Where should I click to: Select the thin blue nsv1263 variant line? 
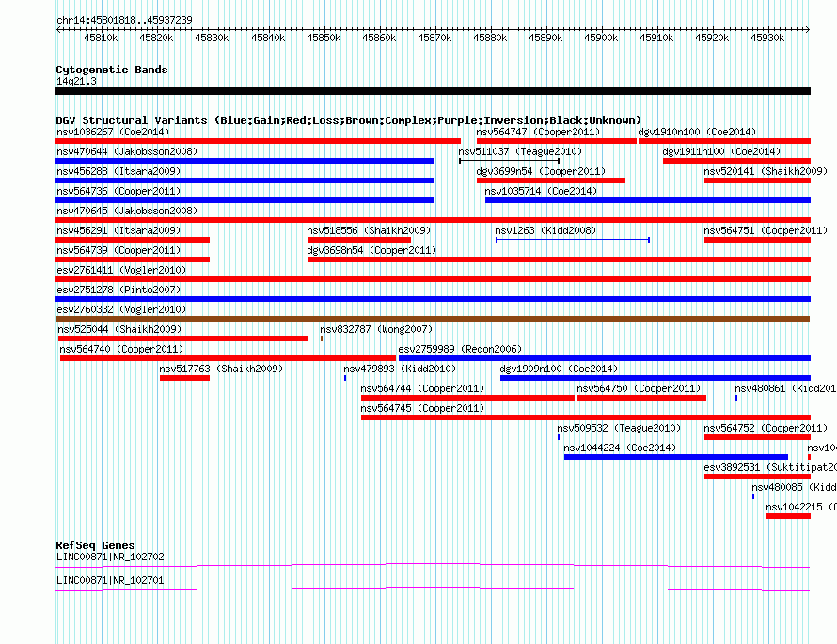coord(572,240)
